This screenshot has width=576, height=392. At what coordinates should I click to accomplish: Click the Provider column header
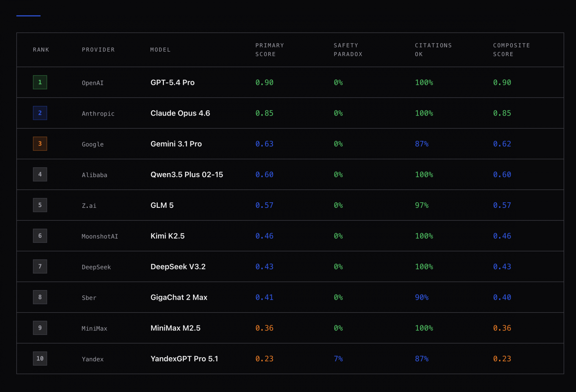pyautogui.click(x=98, y=50)
